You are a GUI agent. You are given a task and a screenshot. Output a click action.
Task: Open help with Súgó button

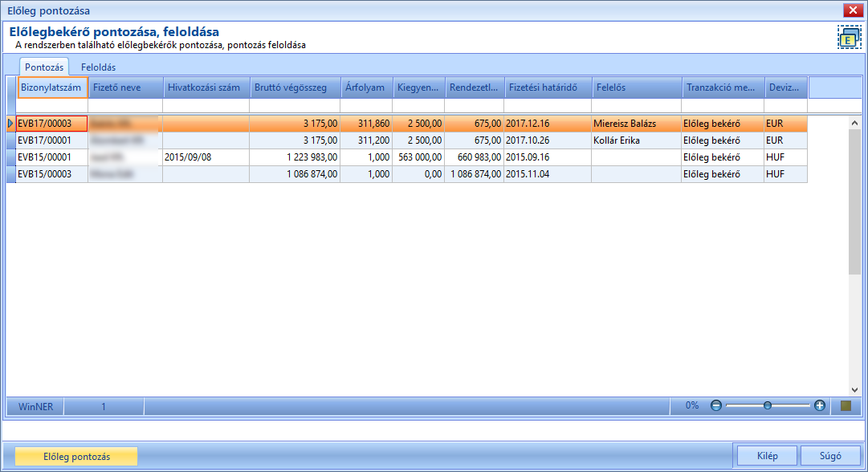point(830,455)
